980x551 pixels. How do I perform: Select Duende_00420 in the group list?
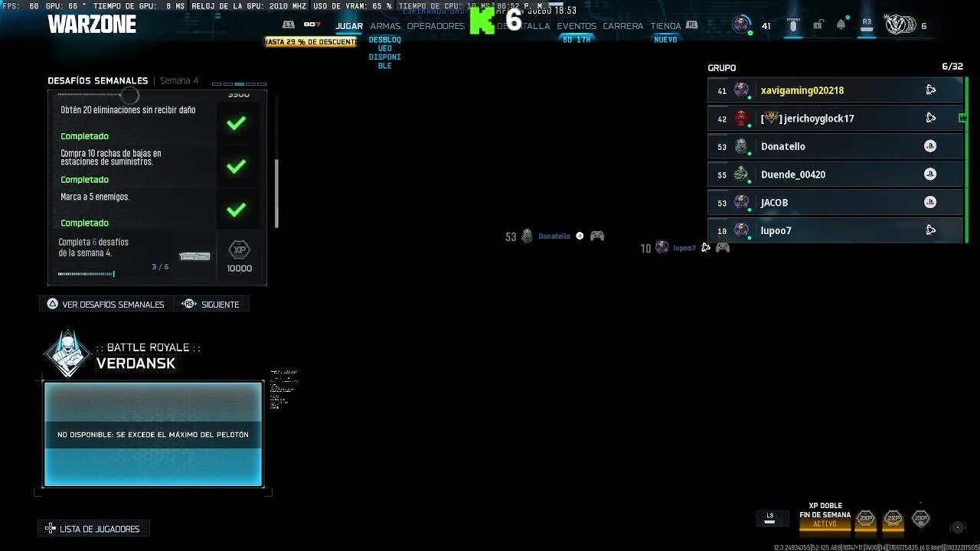pyautogui.click(x=835, y=174)
